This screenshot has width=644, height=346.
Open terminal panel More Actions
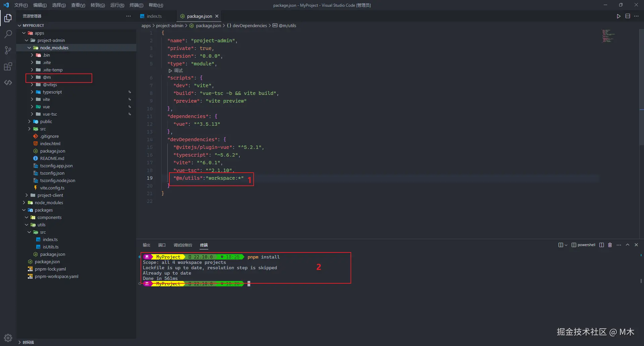(x=619, y=245)
